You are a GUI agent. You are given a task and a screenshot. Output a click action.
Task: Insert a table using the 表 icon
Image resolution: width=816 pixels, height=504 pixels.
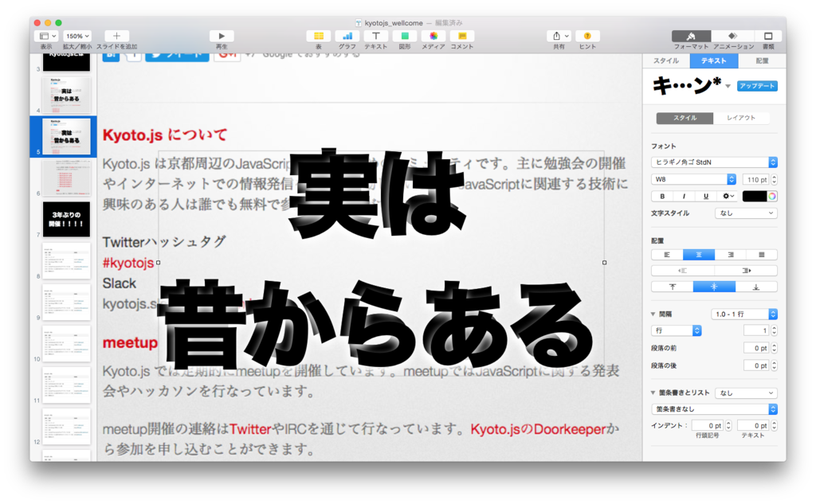(x=319, y=36)
